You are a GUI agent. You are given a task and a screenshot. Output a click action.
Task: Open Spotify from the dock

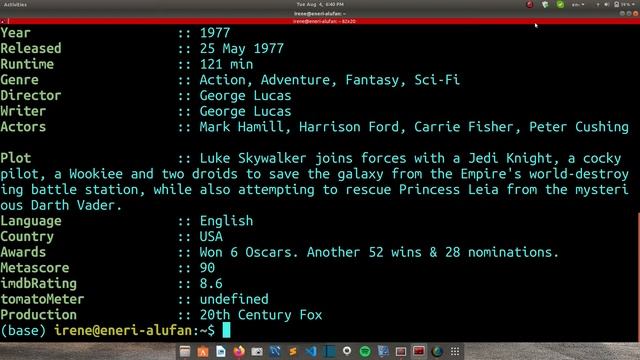[365, 351]
